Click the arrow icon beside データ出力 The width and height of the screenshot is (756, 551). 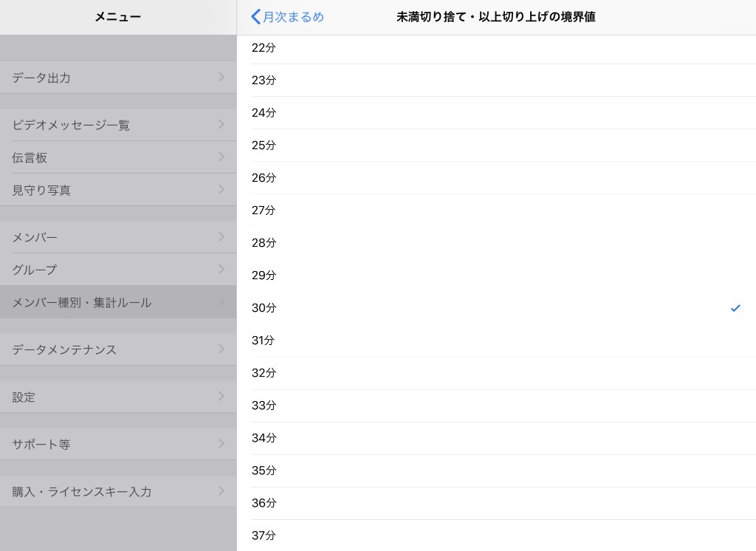(x=221, y=77)
